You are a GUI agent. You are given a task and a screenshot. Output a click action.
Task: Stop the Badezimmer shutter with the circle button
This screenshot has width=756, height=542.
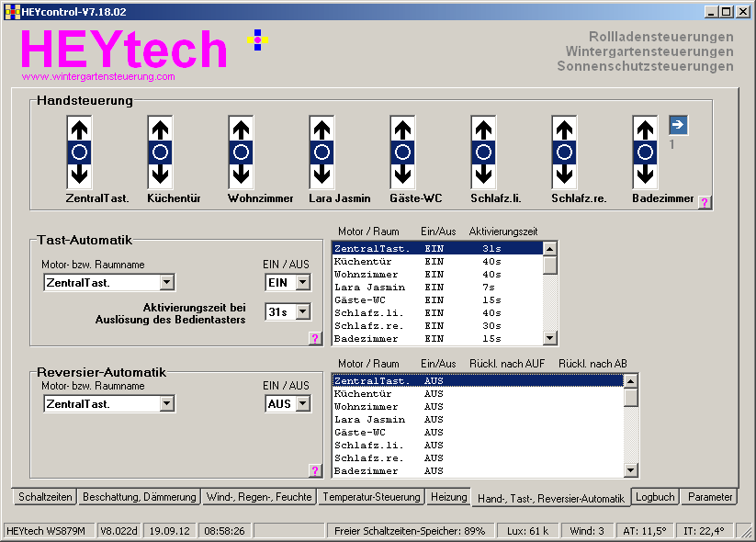tap(645, 152)
